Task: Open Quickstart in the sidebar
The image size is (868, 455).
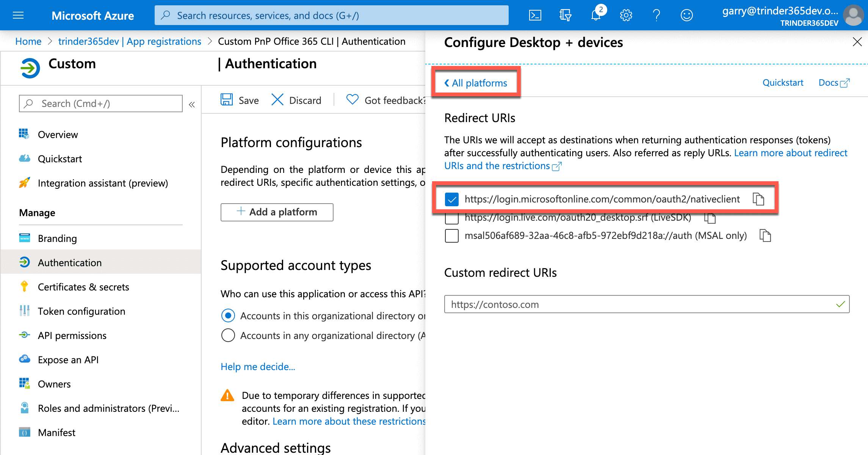Action: pos(60,159)
